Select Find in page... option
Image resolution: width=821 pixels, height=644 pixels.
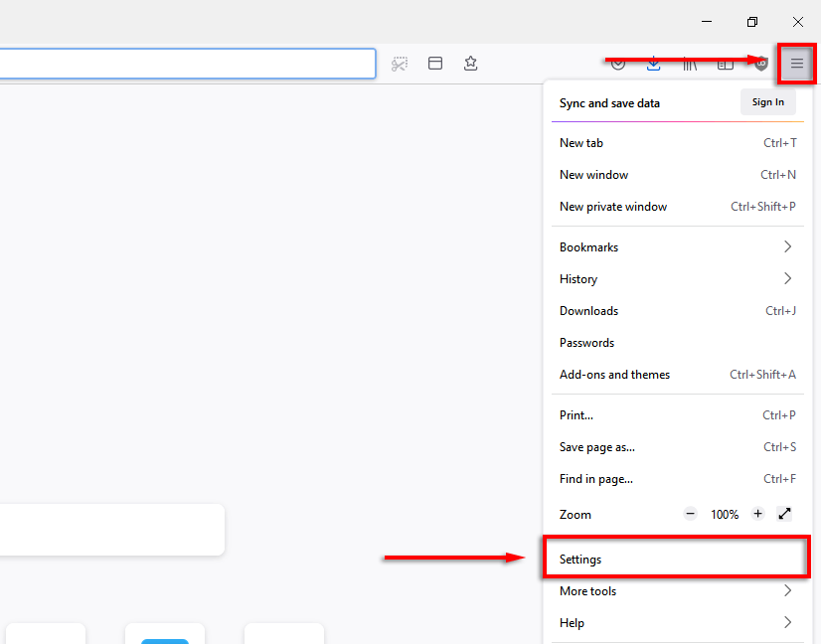pyautogui.click(x=678, y=479)
